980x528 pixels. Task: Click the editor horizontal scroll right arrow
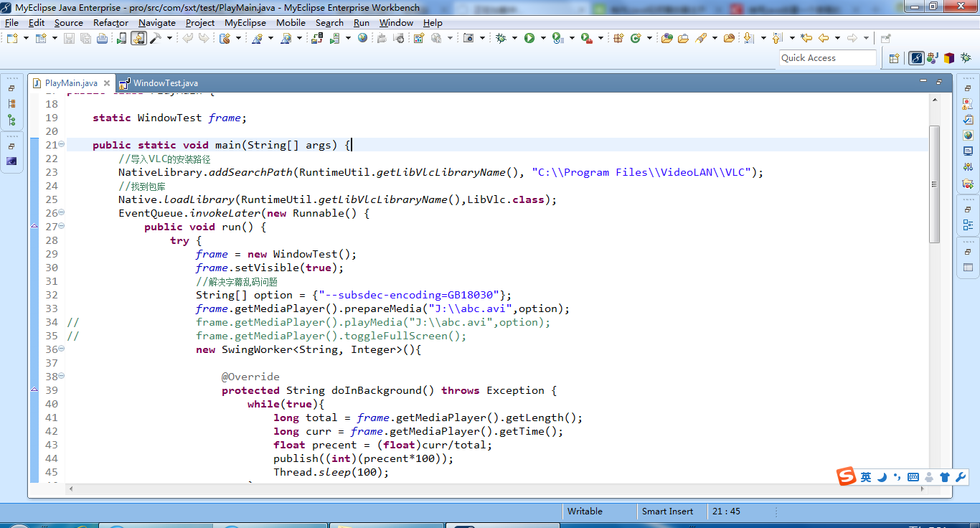923,489
